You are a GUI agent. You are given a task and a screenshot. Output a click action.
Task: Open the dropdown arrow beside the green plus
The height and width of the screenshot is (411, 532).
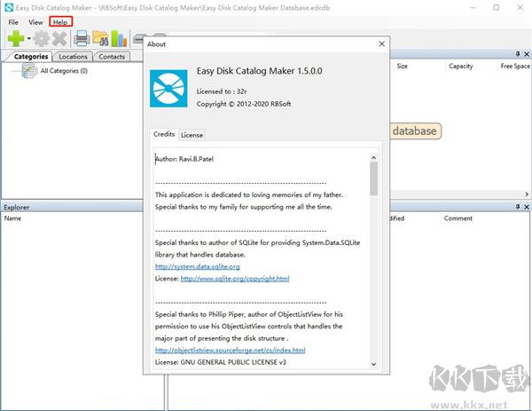click(29, 38)
